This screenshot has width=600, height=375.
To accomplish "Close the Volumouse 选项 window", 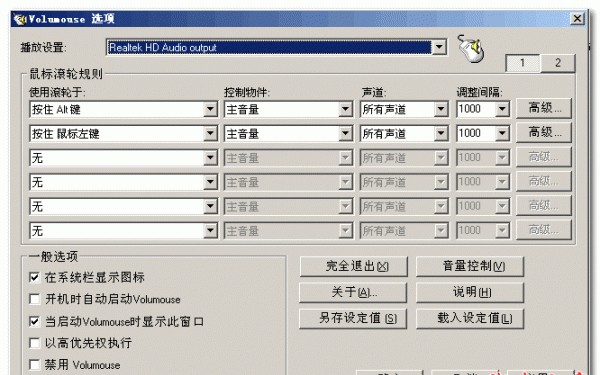I will (x=577, y=18).
